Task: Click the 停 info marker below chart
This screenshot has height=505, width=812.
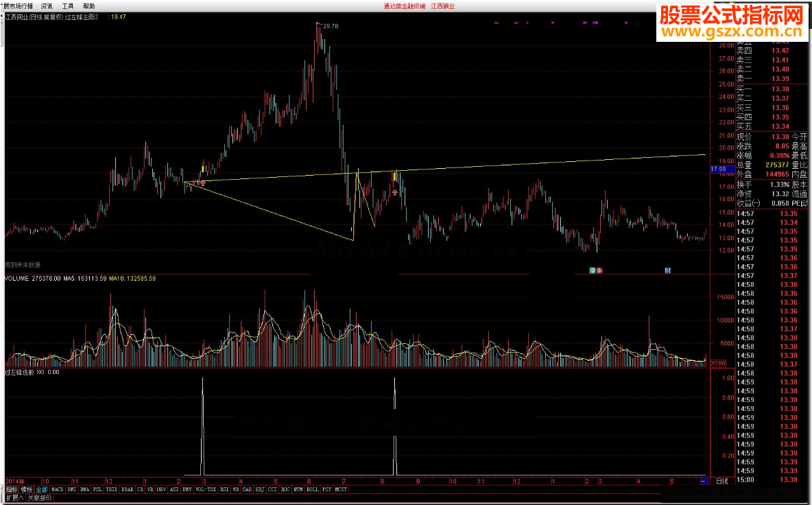Action: point(593,270)
